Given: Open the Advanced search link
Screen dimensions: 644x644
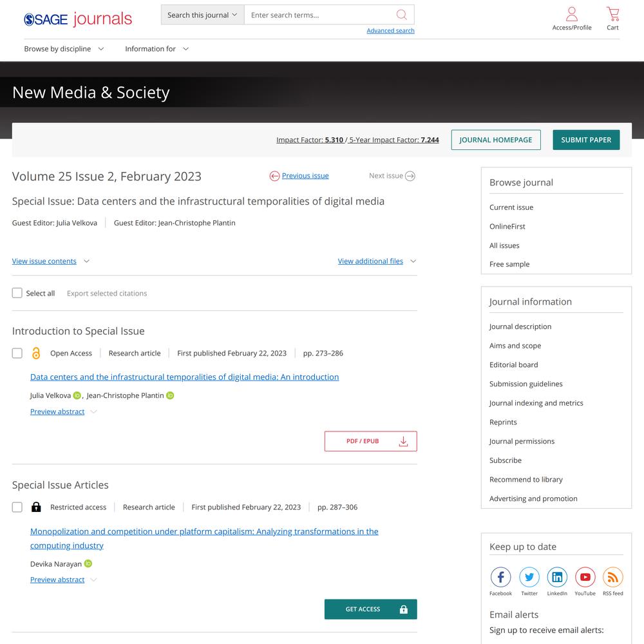Looking at the screenshot, I should click(x=390, y=30).
